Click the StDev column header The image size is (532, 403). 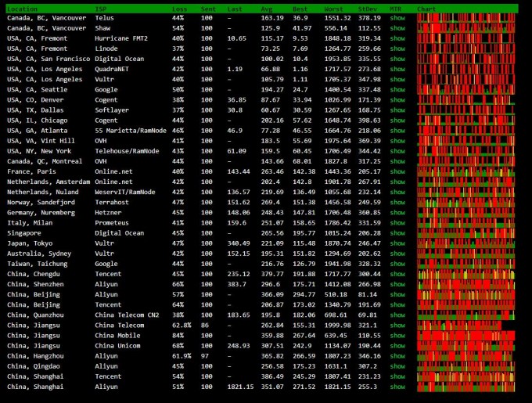368,9
